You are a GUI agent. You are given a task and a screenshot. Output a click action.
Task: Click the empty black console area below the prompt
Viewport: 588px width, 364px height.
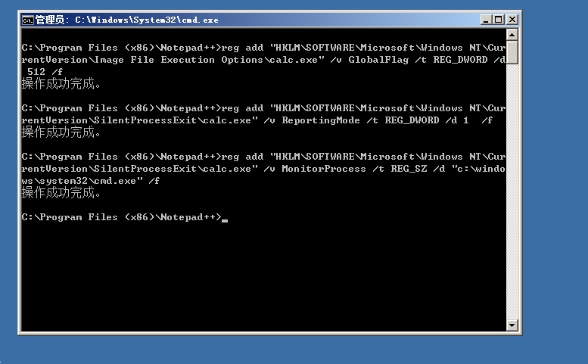point(263,278)
